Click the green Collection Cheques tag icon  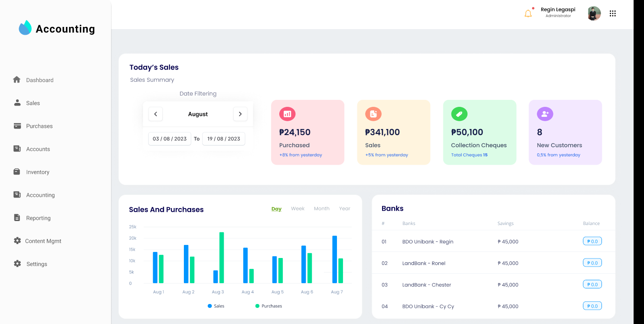click(459, 114)
